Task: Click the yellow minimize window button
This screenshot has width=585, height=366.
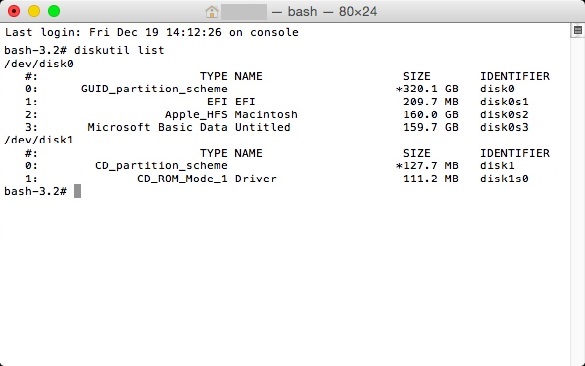Action: tap(34, 11)
